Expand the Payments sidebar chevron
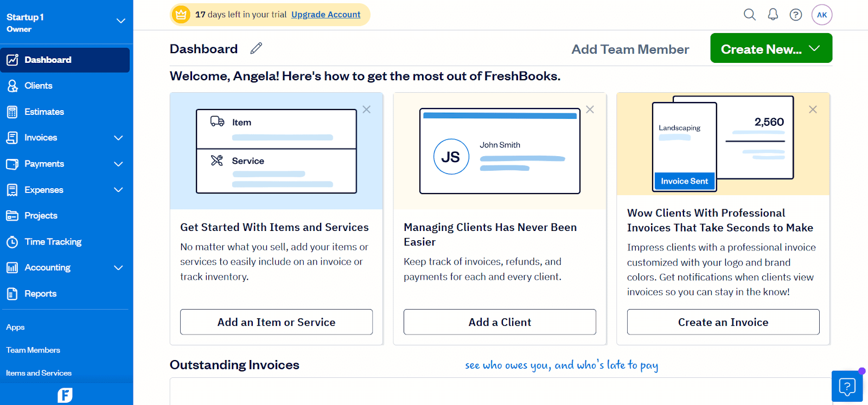Image resolution: width=868 pixels, height=405 pixels. pyautogui.click(x=118, y=164)
